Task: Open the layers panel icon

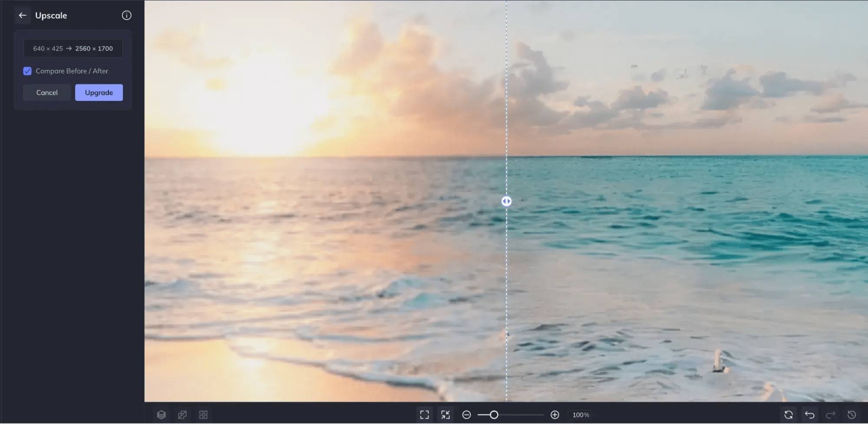Action: click(x=162, y=415)
